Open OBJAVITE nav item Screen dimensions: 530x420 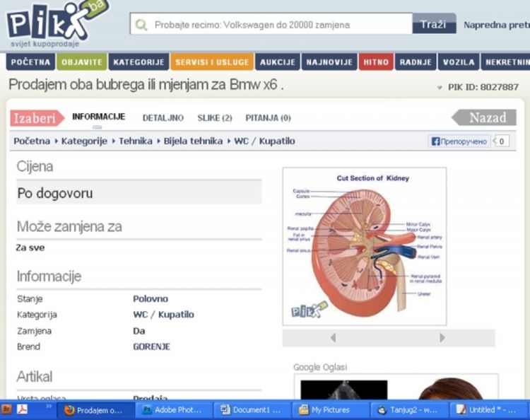pyautogui.click(x=82, y=62)
